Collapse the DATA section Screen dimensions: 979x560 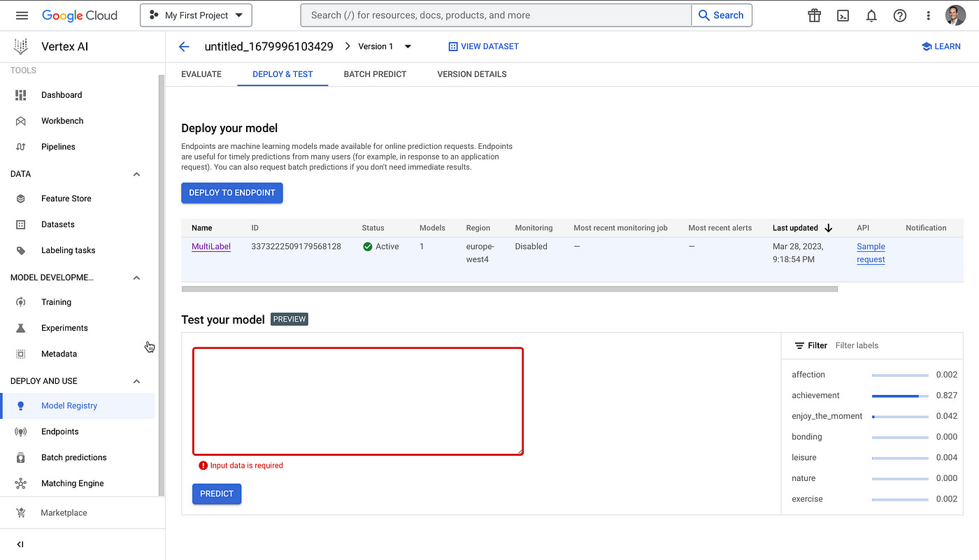[x=137, y=174]
